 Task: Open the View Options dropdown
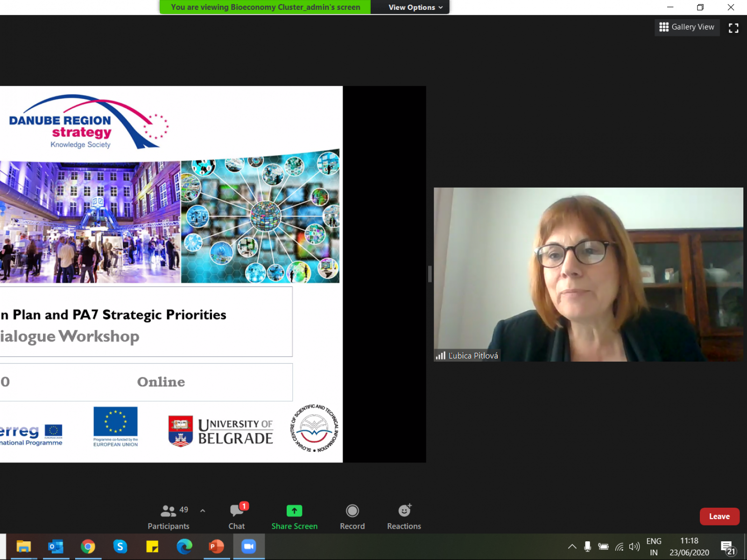point(415,7)
